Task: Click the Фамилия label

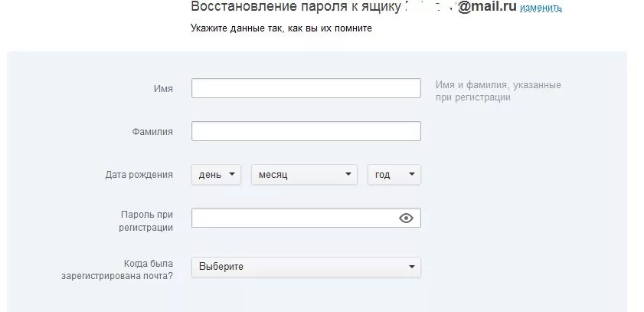Action: [152, 132]
